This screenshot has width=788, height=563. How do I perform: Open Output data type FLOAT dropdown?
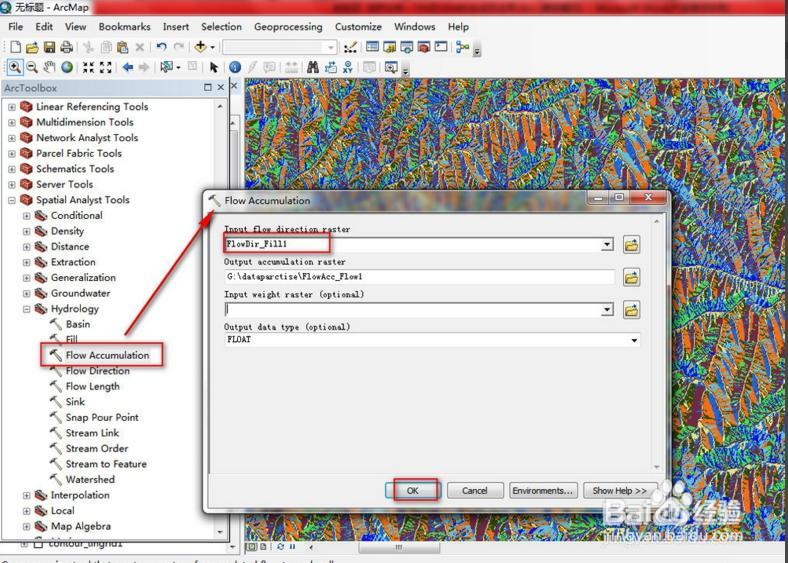point(634,340)
